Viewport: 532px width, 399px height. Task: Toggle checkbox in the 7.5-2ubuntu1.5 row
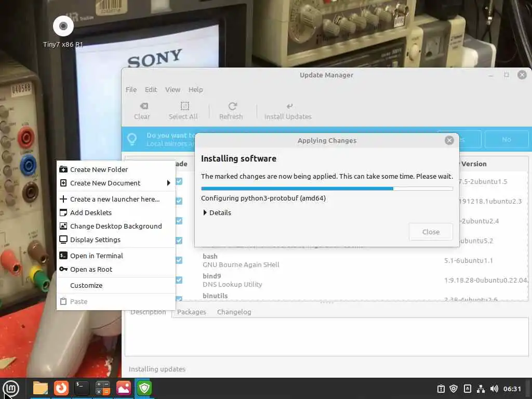(x=179, y=181)
